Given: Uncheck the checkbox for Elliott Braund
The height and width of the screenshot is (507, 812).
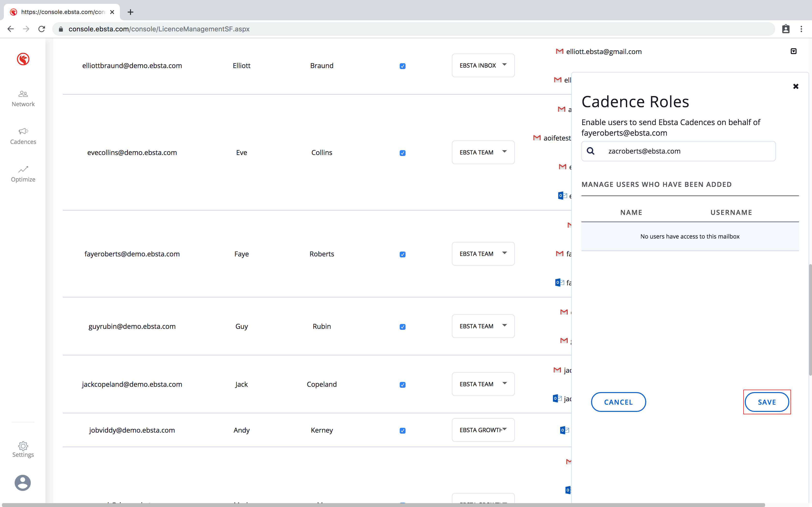Looking at the screenshot, I should (403, 66).
